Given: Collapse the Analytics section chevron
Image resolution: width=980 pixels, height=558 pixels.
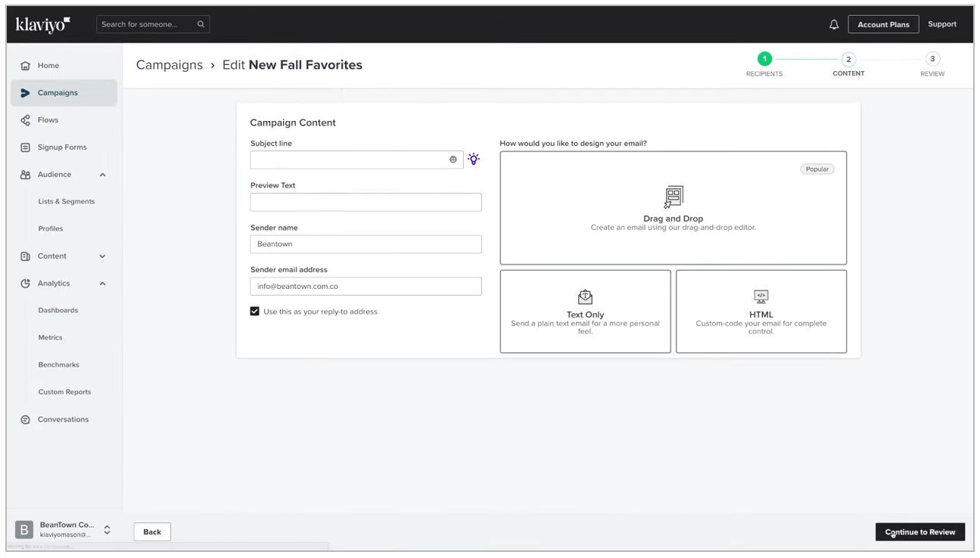Looking at the screenshot, I should (x=102, y=284).
